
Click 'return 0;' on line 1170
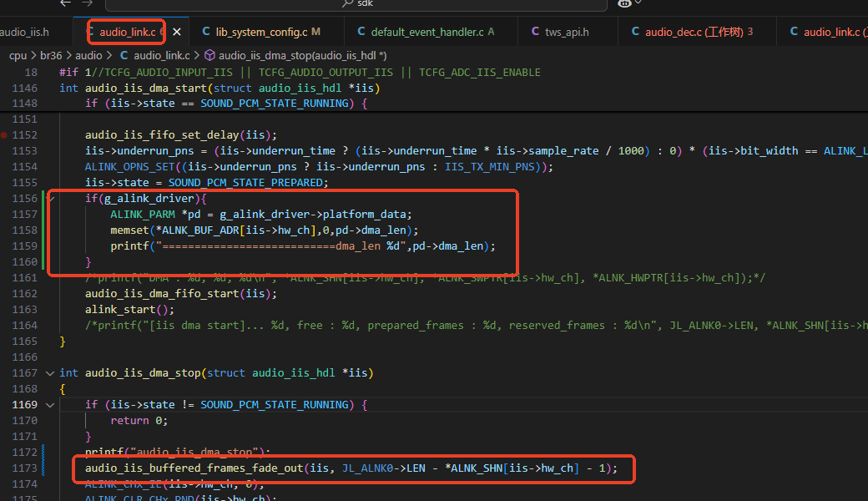click(139, 422)
